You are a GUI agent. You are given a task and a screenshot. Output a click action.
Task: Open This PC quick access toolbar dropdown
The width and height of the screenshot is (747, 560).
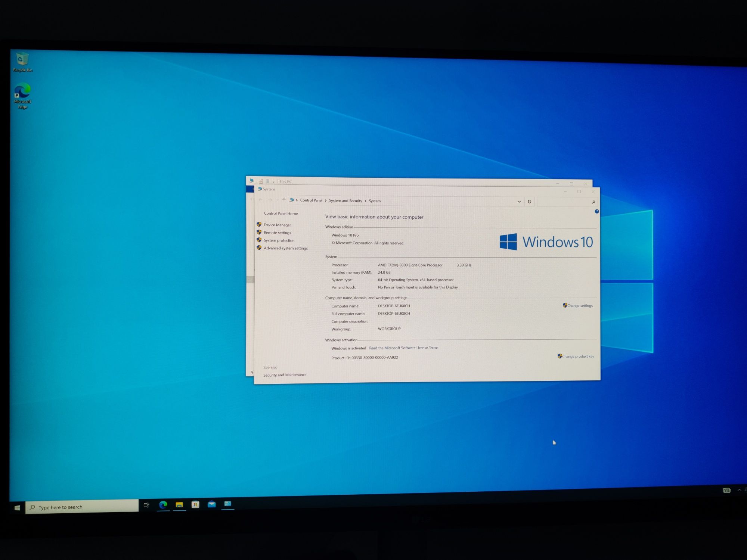273,181
